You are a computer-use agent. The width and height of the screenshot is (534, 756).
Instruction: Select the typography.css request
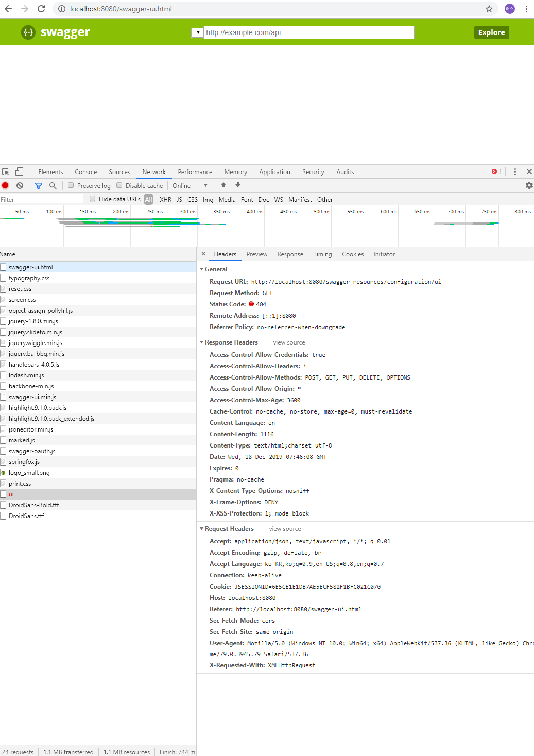click(x=98, y=278)
